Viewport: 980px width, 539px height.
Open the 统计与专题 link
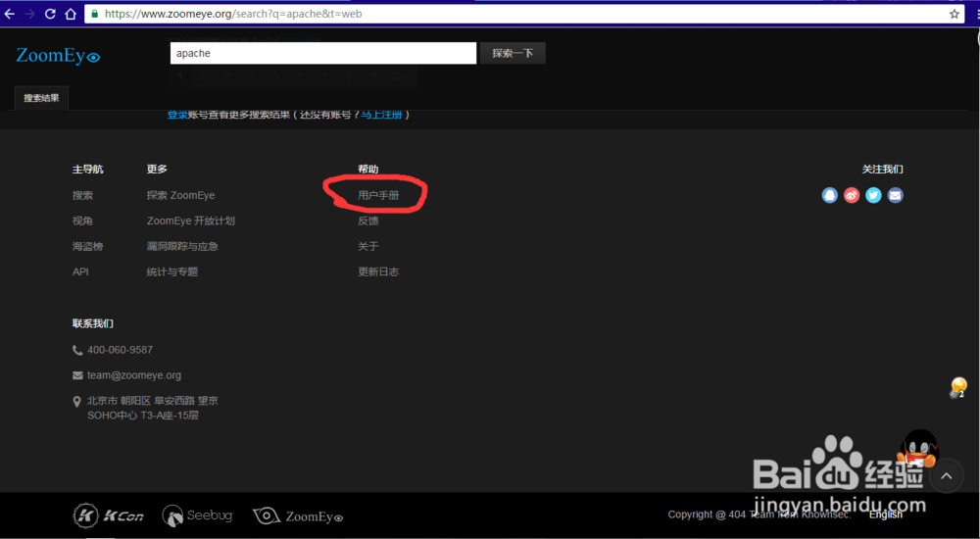[x=171, y=272]
